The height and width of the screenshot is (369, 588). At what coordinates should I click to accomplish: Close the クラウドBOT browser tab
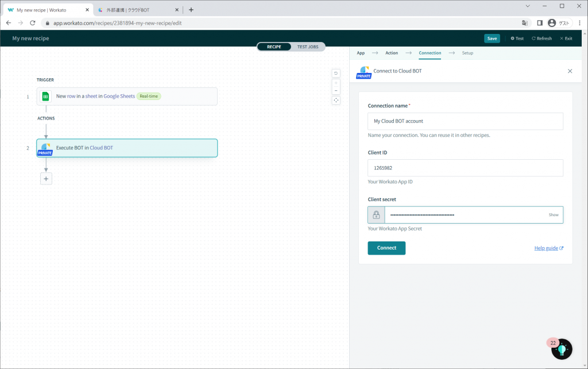point(177,10)
